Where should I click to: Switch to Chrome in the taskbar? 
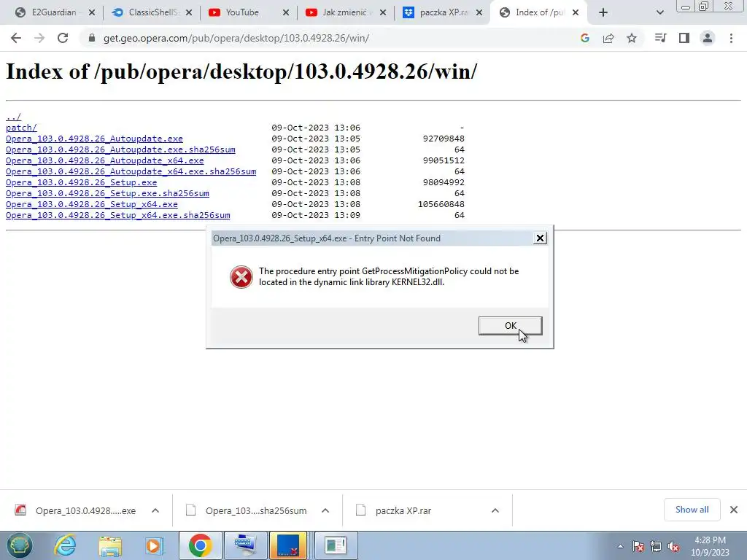pos(200,545)
